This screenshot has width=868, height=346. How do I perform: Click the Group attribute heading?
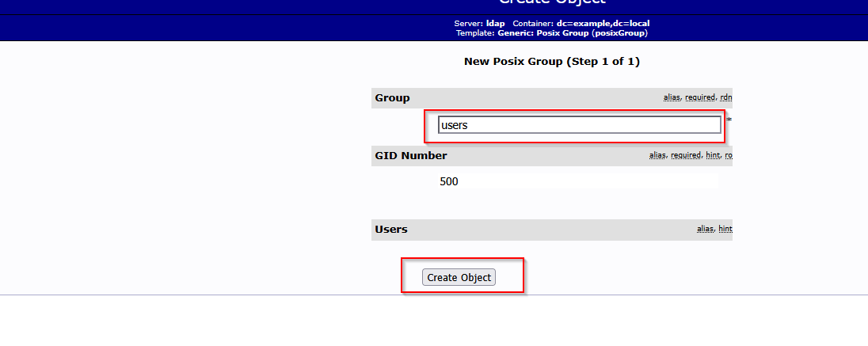392,98
